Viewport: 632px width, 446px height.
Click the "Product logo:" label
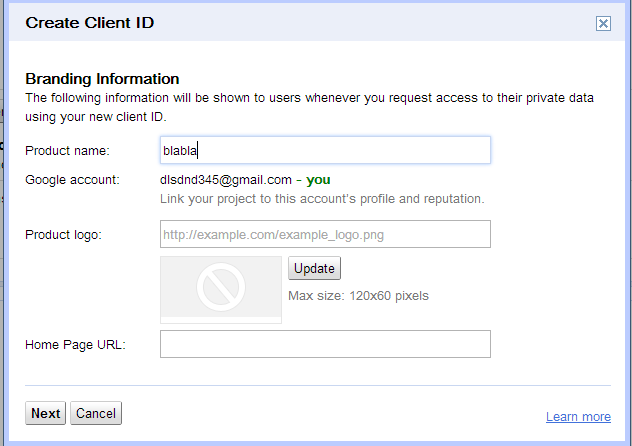coord(64,234)
